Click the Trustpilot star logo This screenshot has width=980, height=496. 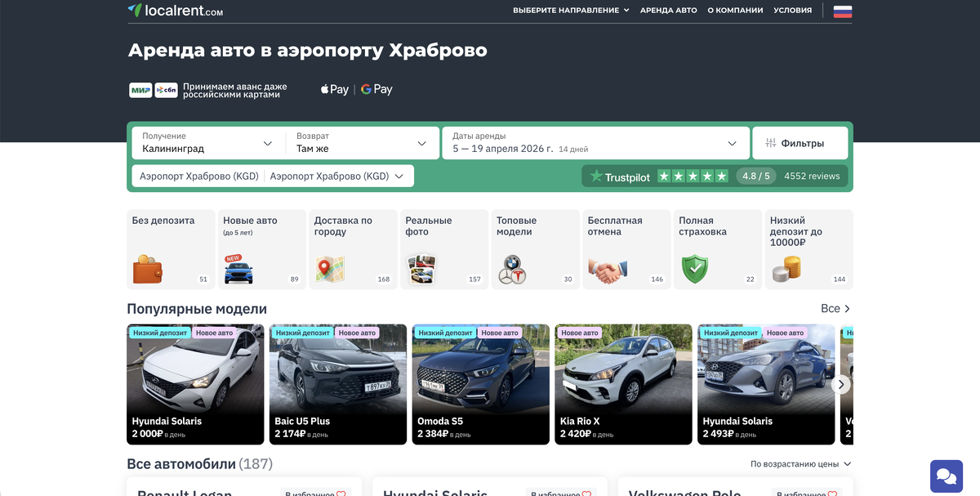pos(596,177)
